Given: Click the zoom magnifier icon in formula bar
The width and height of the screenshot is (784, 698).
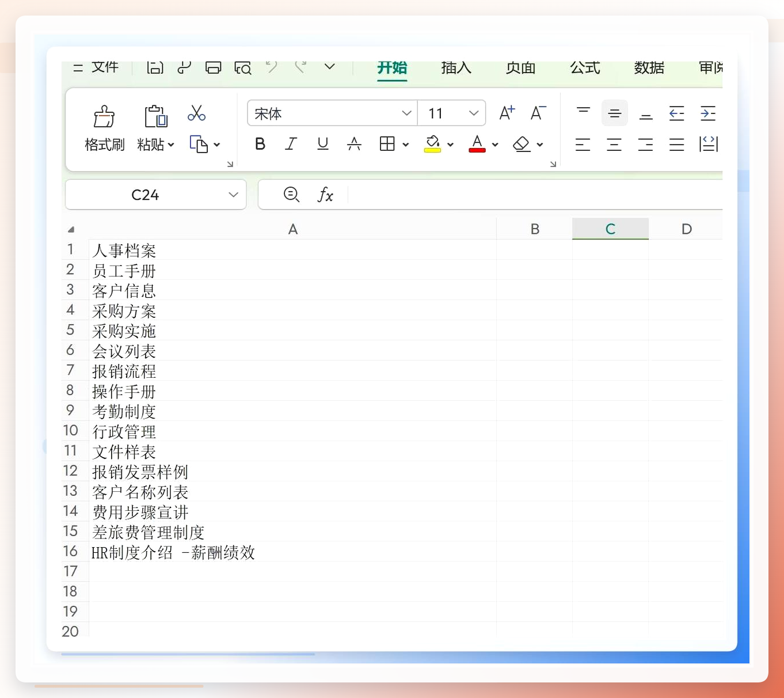Looking at the screenshot, I should (291, 195).
